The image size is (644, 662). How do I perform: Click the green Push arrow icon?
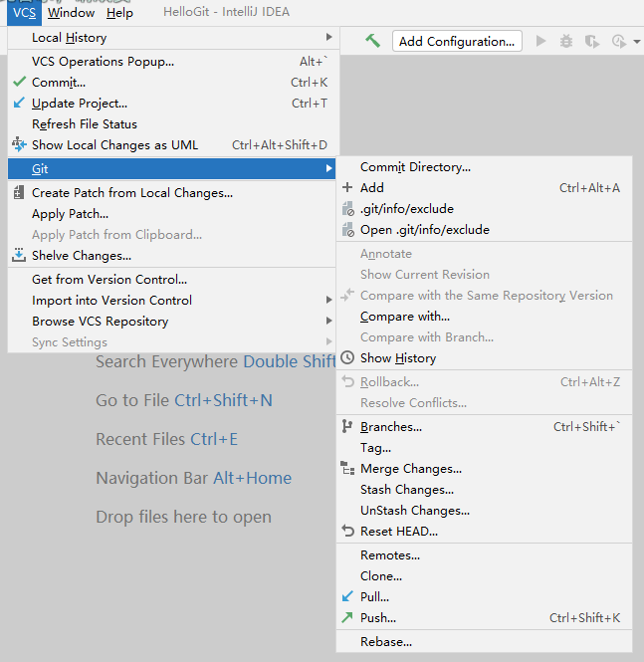(x=347, y=617)
